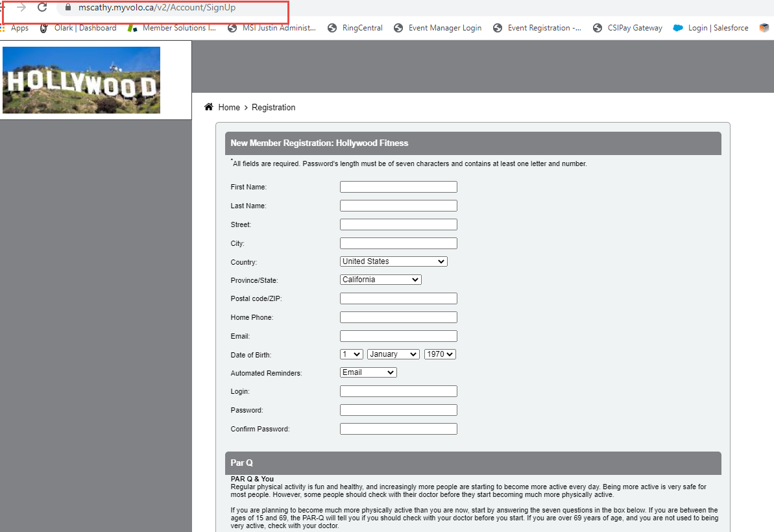Open the Country dropdown

[x=393, y=261]
